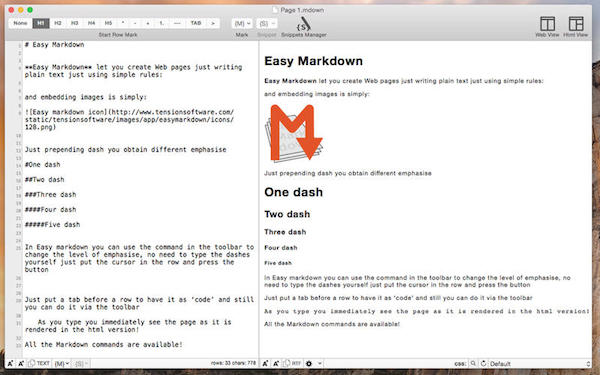Click the monospaced 'As you type' preview line

(x=427, y=311)
